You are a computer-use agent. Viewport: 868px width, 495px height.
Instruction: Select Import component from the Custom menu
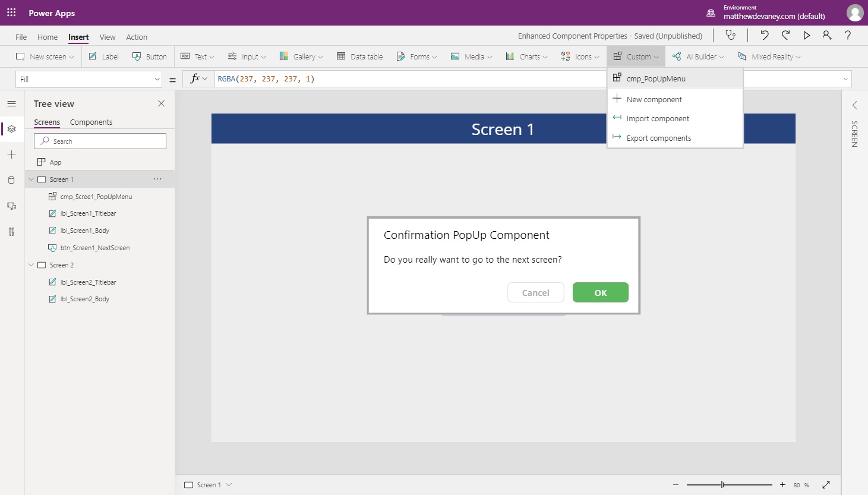(x=658, y=118)
